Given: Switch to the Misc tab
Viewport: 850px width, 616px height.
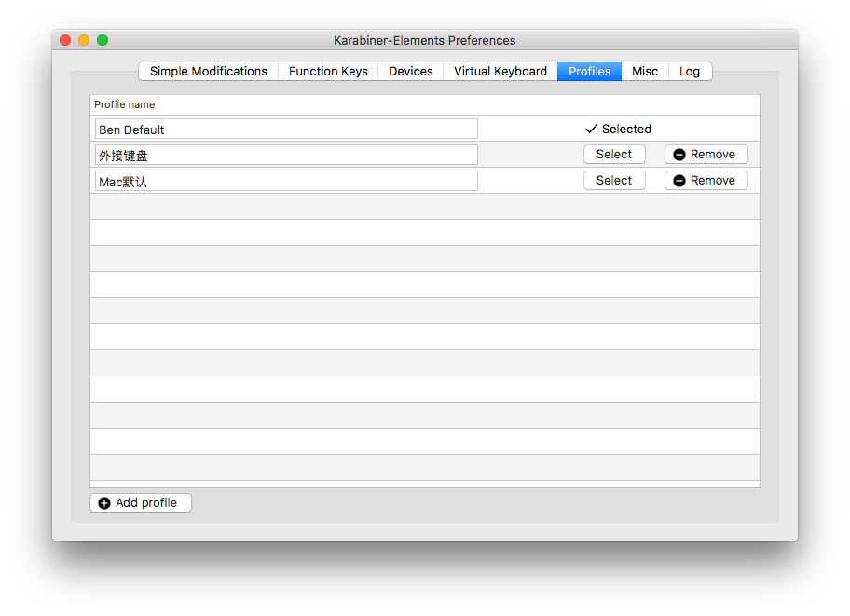Looking at the screenshot, I should point(645,72).
